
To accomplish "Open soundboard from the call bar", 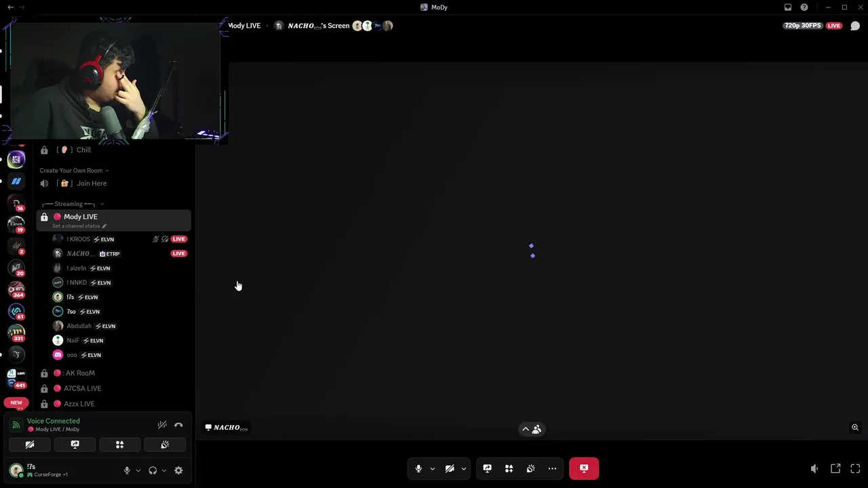I will click(x=530, y=468).
